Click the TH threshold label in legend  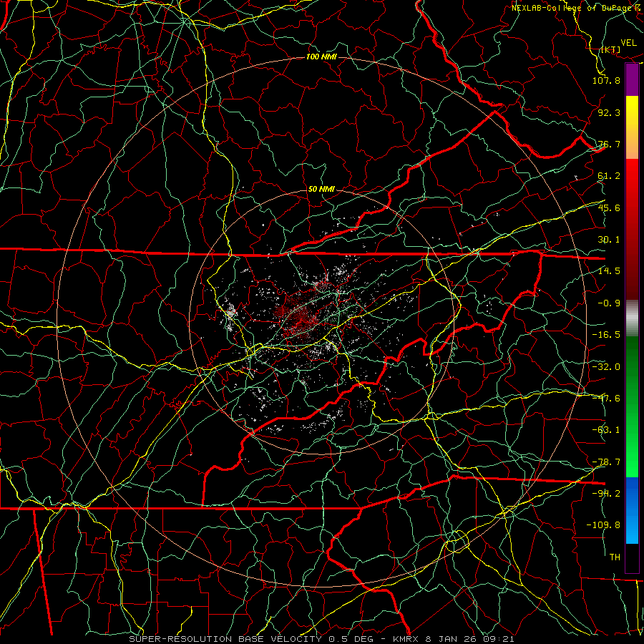point(615,557)
